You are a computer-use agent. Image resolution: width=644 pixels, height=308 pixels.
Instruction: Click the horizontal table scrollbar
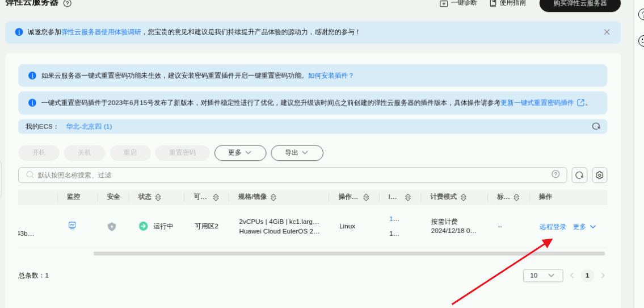(x=349, y=253)
